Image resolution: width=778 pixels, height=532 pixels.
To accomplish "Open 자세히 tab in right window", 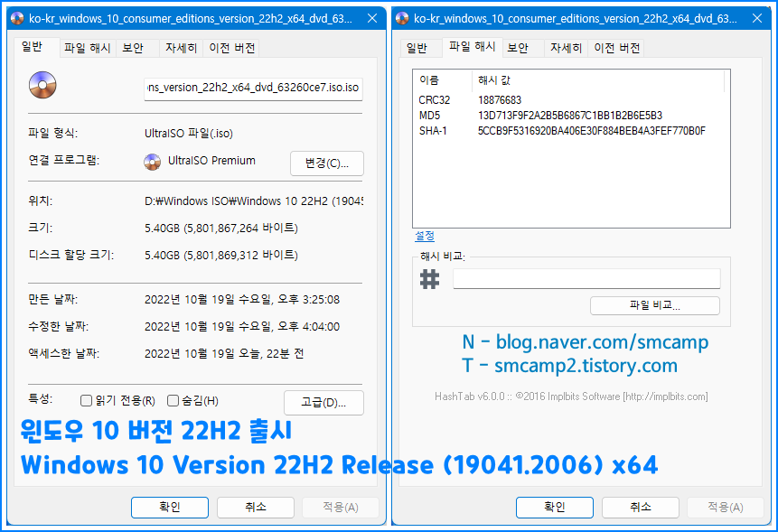I will [x=567, y=48].
